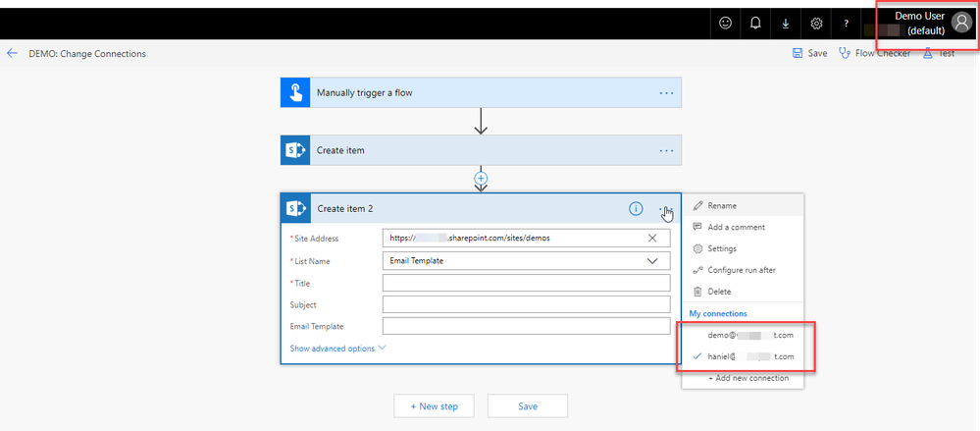Click the Site Address field
The image size is (980, 431).
coord(526,238)
